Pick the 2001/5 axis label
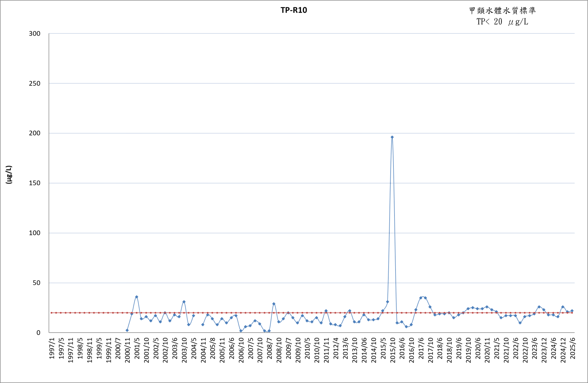Viewport: 588px width, 383px height. click(x=137, y=348)
